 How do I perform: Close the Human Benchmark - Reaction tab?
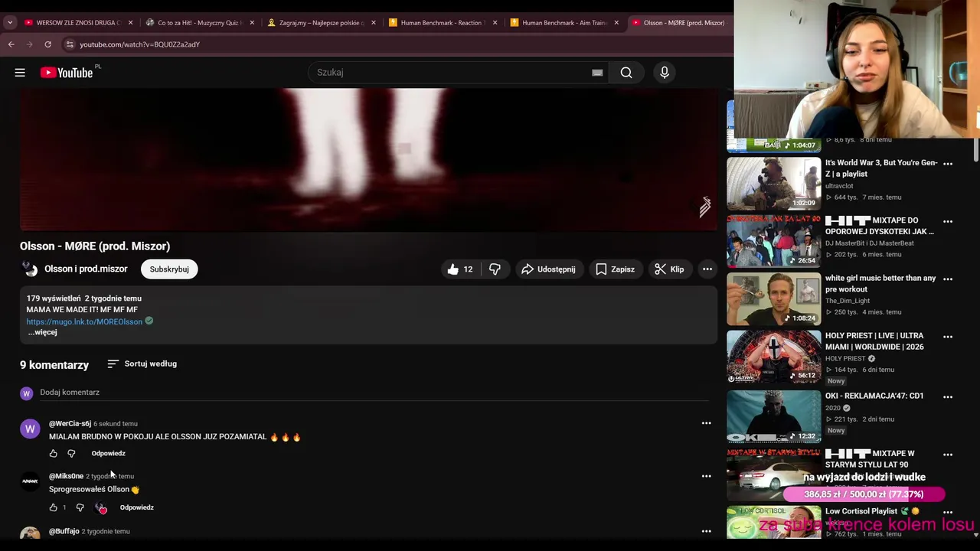495,23
